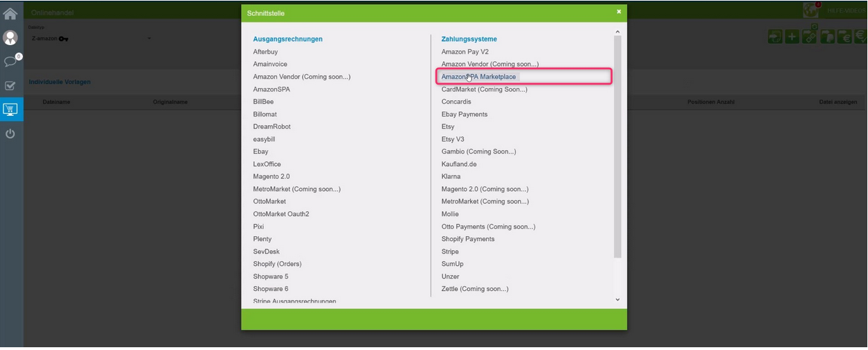Click scrollbar up arrow in dialog
This screenshot has width=868, height=350.
[x=617, y=31]
